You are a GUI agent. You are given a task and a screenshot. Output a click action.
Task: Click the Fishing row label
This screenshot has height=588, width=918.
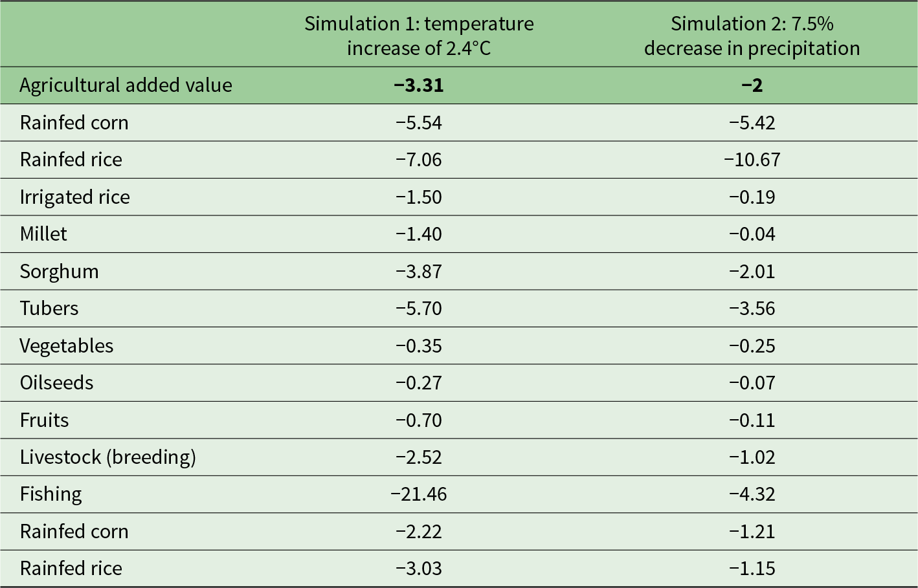[x=50, y=495]
